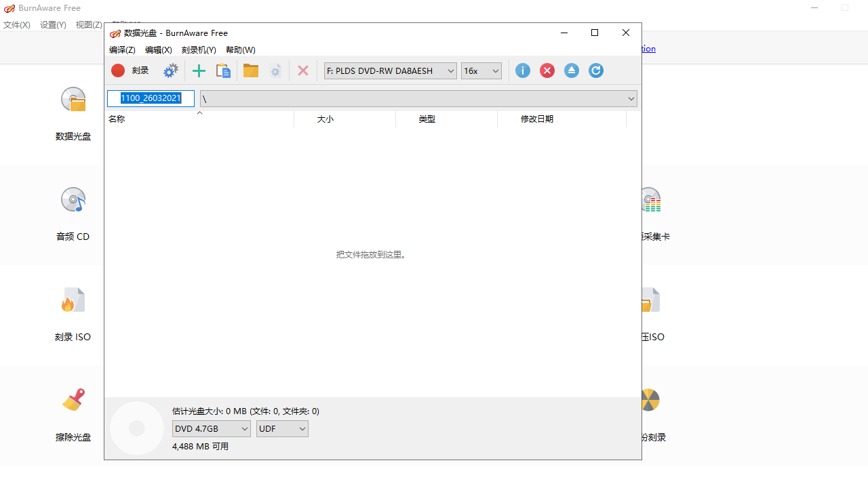
Task: Sort files by clicking the 大小 column header
Action: (x=325, y=119)
